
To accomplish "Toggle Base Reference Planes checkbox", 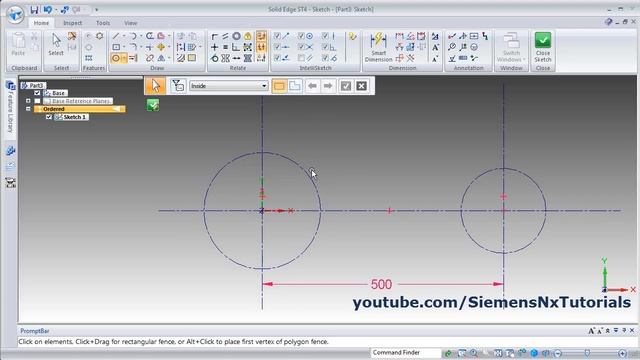I will [x=37, y=101].
